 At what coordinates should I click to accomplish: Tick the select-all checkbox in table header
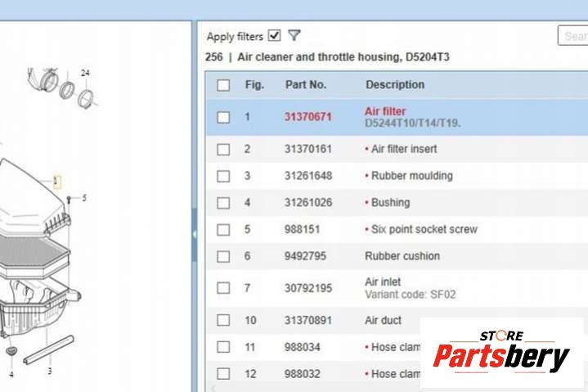point(223,85)
